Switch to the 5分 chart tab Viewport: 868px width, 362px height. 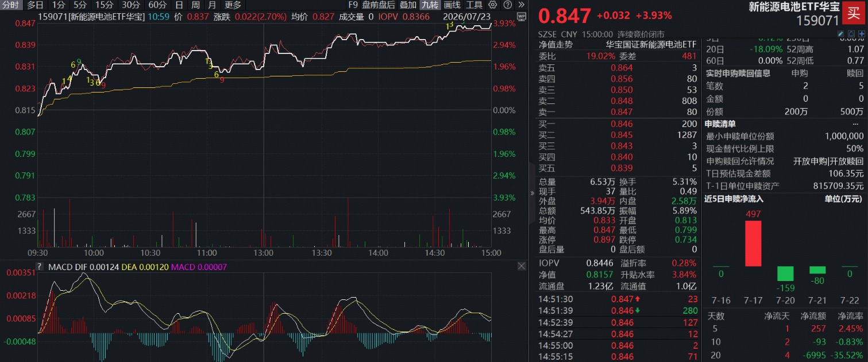pyautogui.click(x=80, y=5)
